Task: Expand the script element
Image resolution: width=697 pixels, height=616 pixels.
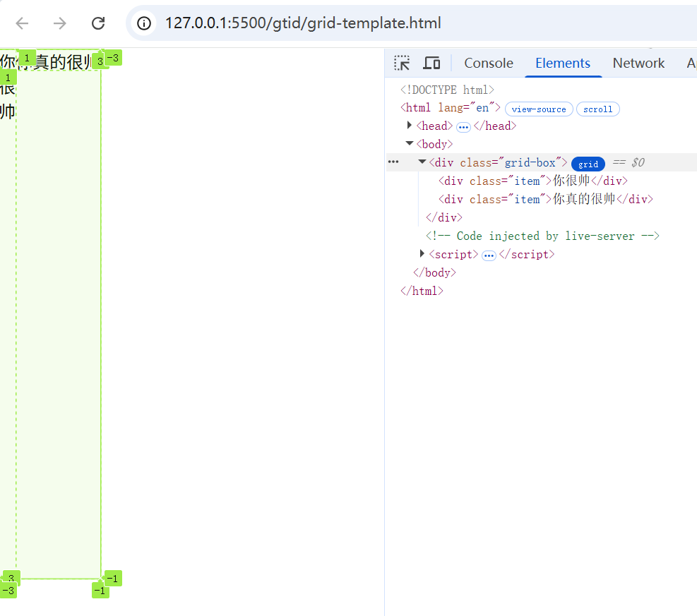Action: point(422,253)
